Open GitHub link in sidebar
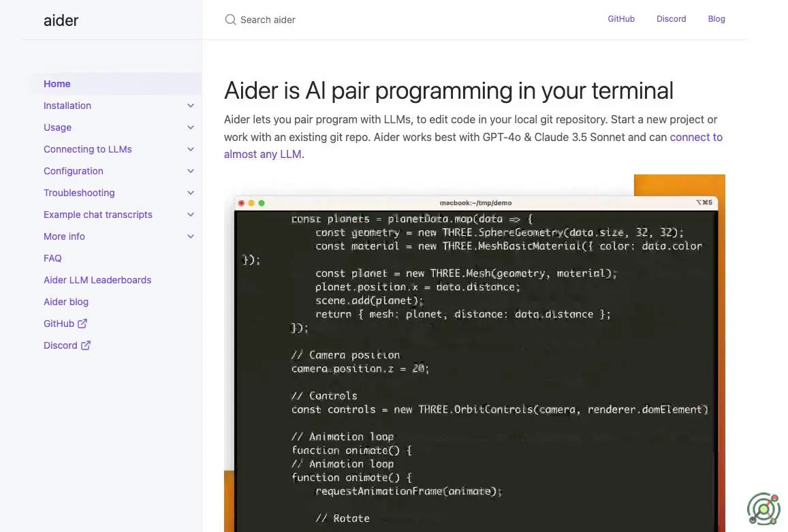Screen dimensions: 788x532 (x=65, y=324)
